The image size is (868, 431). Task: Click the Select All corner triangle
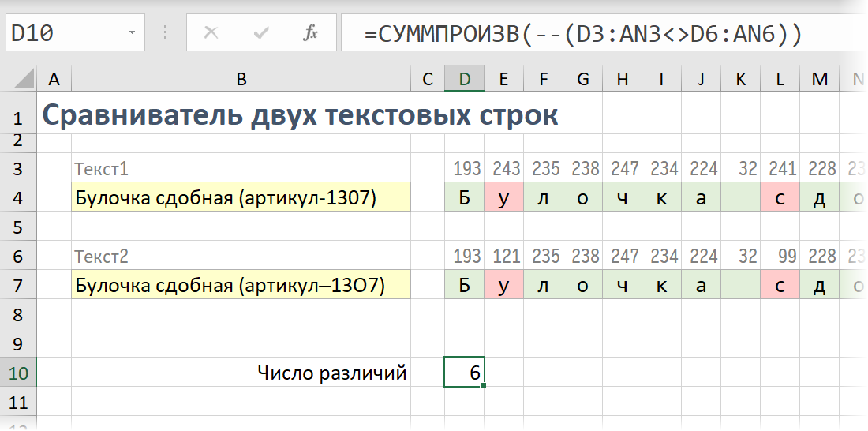pyautogui.click(x=22, y=79)
